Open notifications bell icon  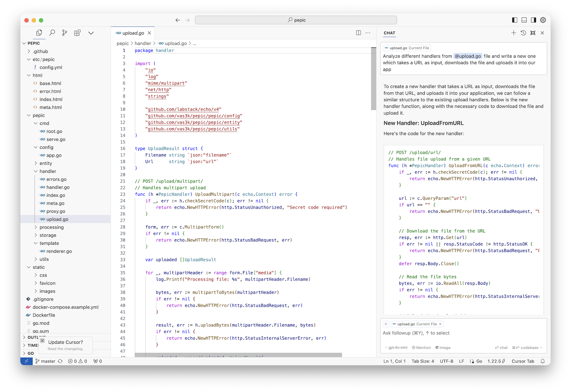[x=543, y=361]
